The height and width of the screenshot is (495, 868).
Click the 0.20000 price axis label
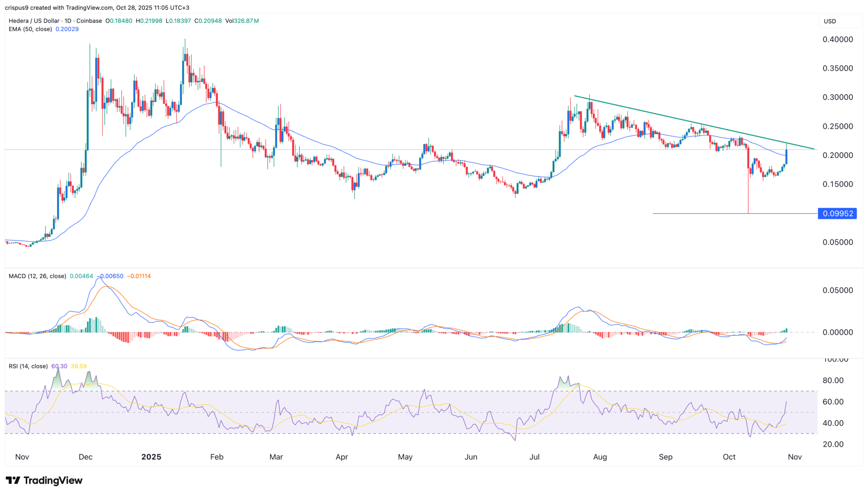[x=837, y=155]
